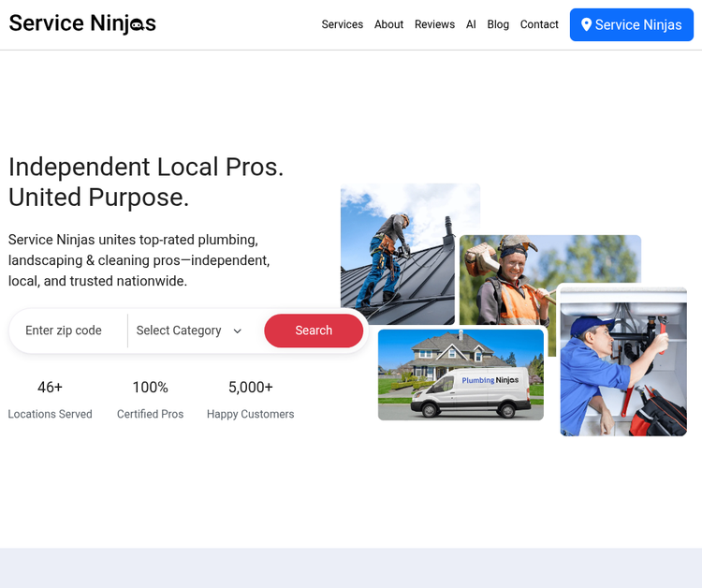Go to the About page
The image size is (702, 588).
(x=388, y=24)
